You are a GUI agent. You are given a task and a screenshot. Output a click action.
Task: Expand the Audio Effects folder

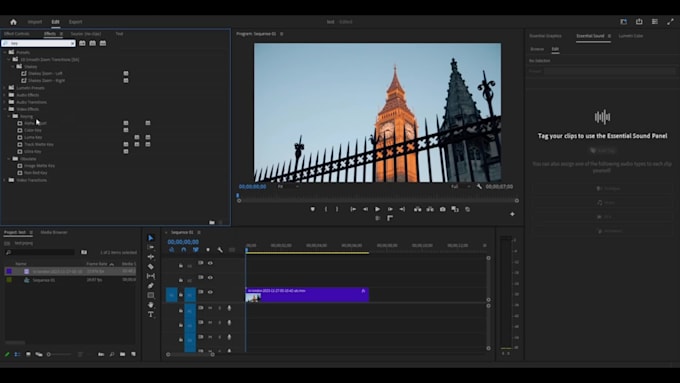tap(5, 95)
